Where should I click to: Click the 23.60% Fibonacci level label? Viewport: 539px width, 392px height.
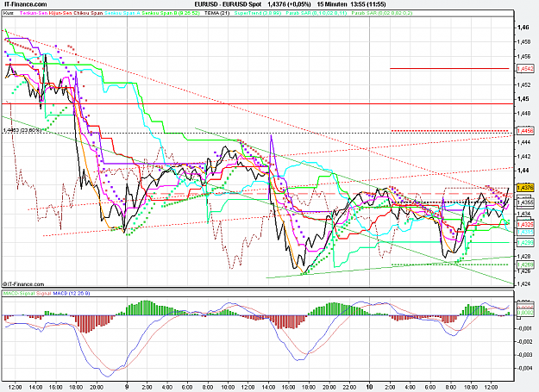coord(22,130)
